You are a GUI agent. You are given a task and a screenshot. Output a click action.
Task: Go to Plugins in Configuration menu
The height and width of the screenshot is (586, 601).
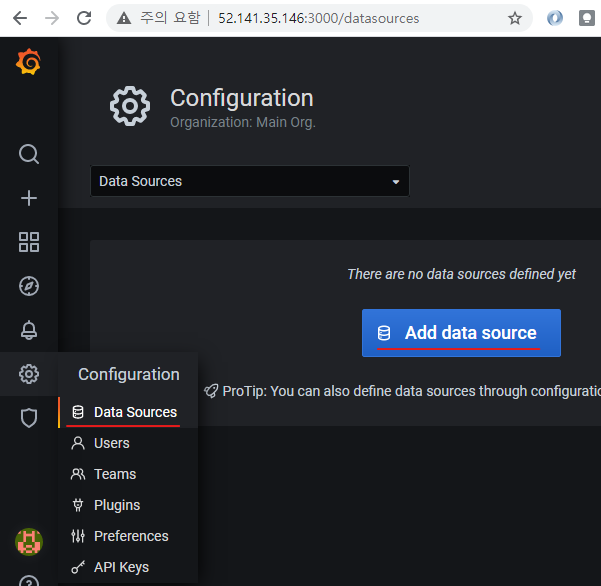116,505
